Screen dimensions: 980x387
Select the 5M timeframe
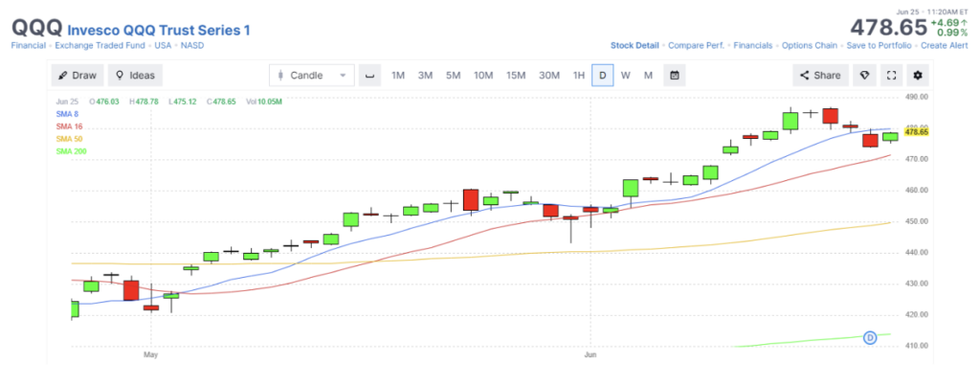pos(453,75)
